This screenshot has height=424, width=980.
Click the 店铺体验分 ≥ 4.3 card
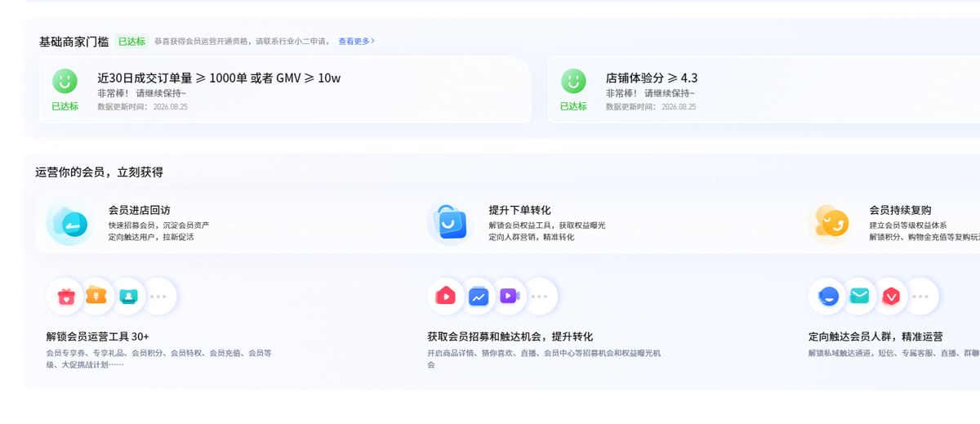click(764, 90)
